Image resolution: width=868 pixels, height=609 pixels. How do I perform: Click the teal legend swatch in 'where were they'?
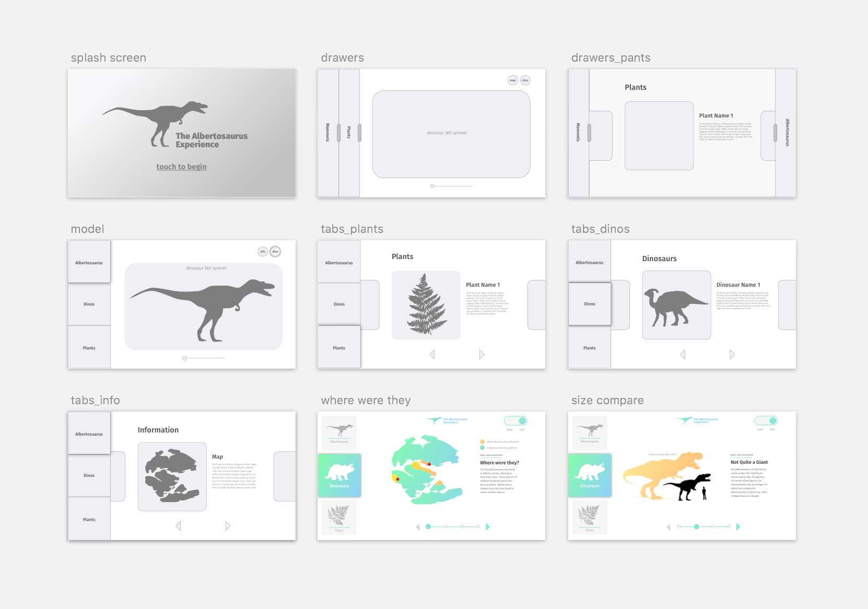(482, 448)
